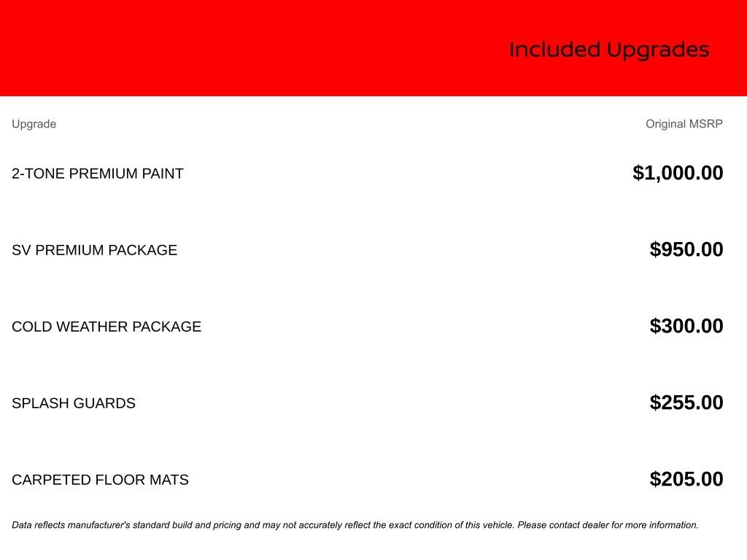Click the $255.00 price amount

coord(686,402)
